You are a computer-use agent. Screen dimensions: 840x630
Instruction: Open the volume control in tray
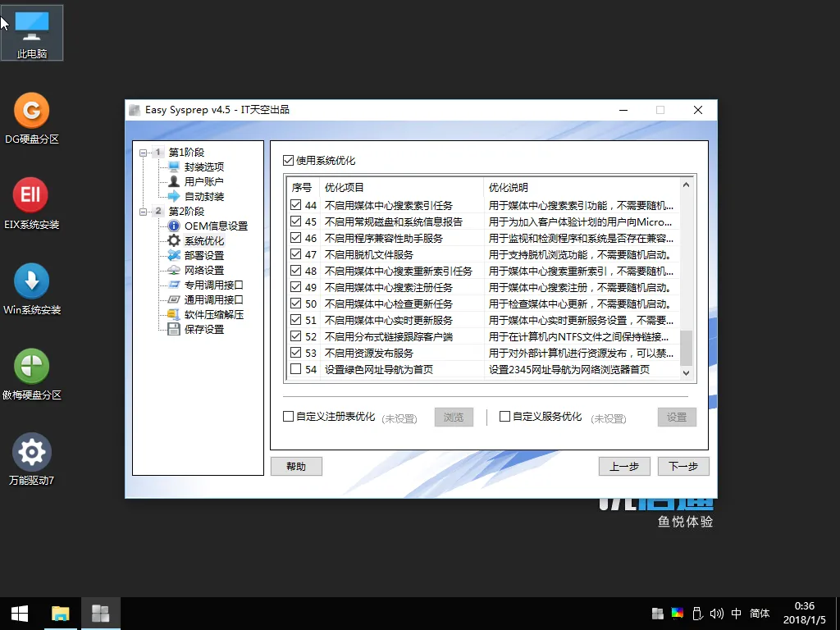pyautogui.click(x=716, y=614)
